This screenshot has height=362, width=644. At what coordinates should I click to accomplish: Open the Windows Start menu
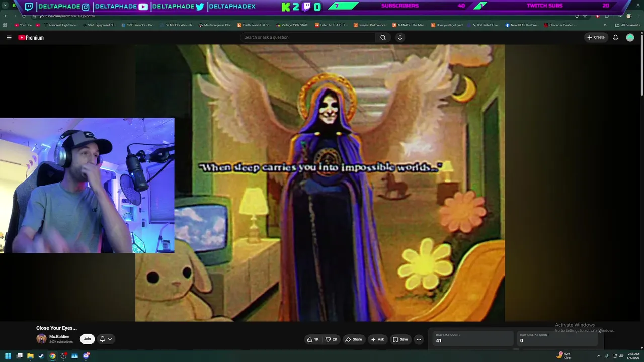point(8,356)
